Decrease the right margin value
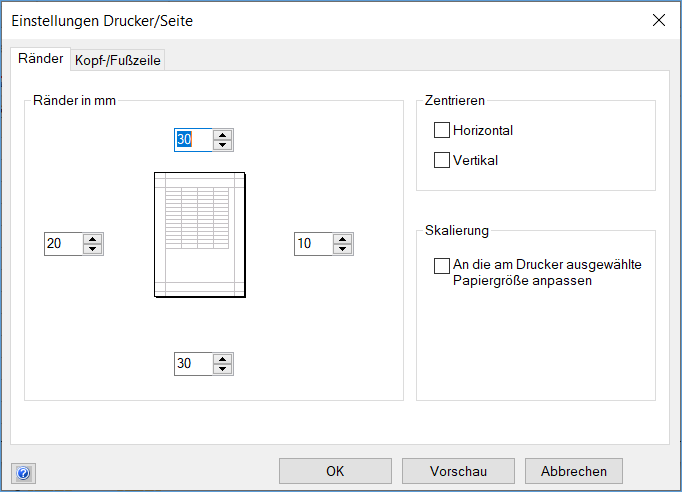Image resolution: width=682 pixels, height=492 pixels. coord(343,249)
